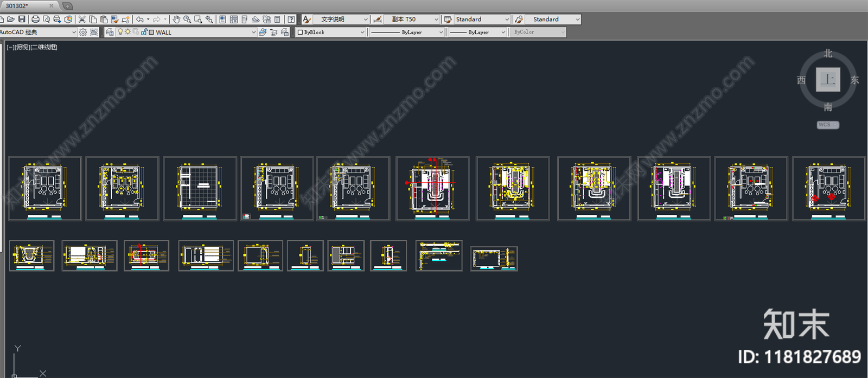Viewport: 868px width, 378px height.
Task: Toggle WALL layer freeze sun icon
Action: click(127, 32)
